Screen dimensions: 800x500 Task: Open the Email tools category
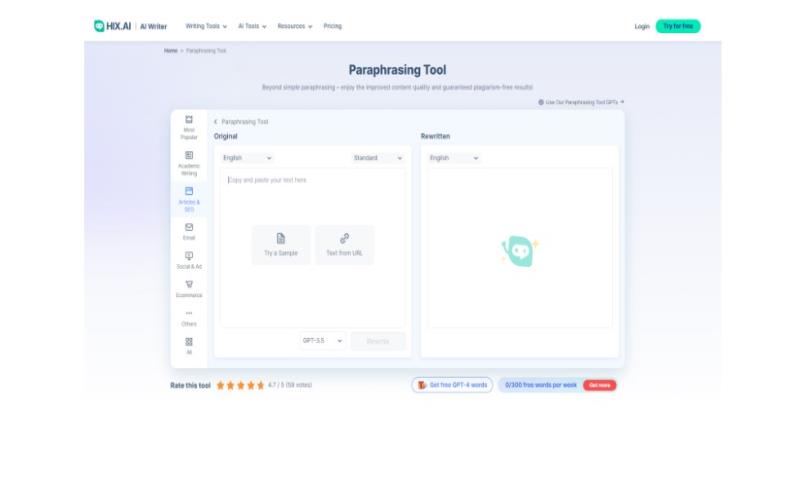[x=189, y=231]
